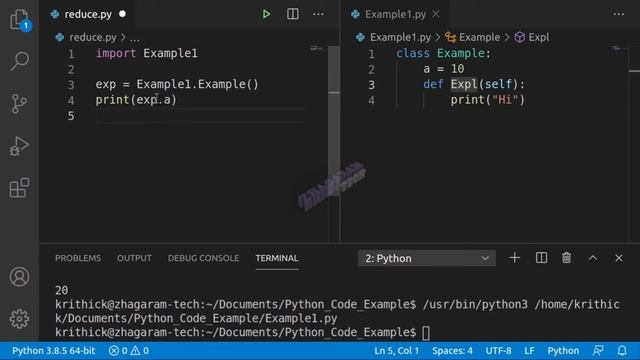640x360 pixels.
Task: Select the Python language mode in status bar
Action: (563, 351)
